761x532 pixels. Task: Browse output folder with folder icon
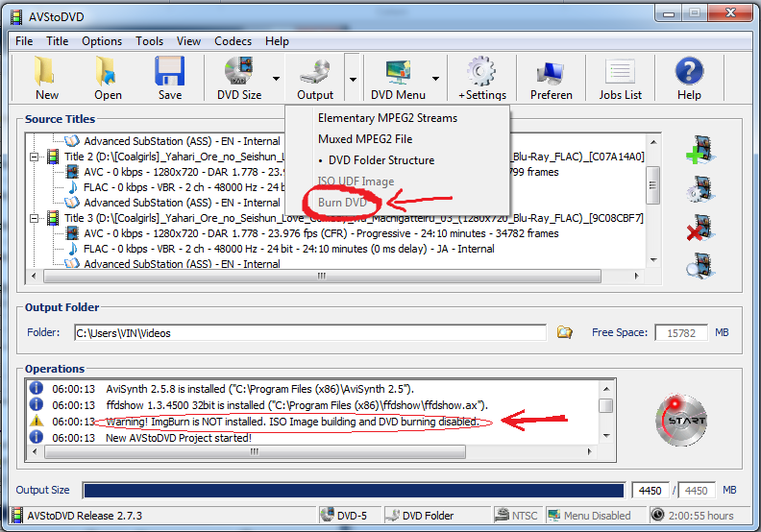tap(564, 332)
